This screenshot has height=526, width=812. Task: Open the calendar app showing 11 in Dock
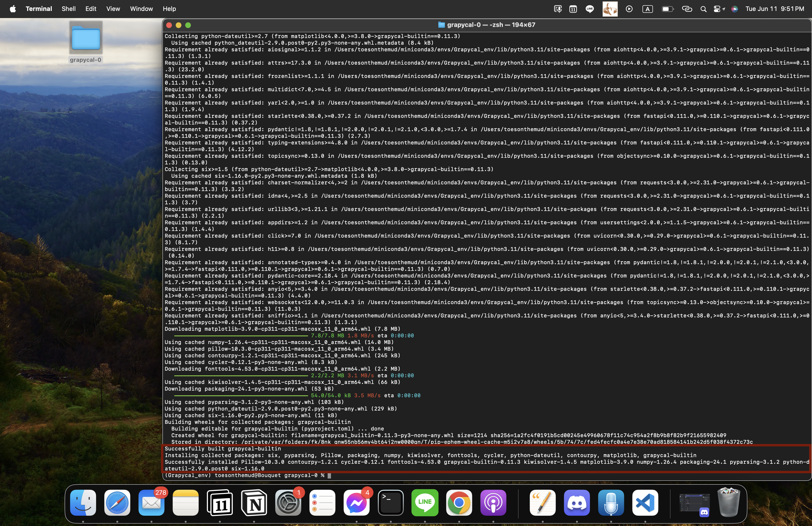[220, 502]
